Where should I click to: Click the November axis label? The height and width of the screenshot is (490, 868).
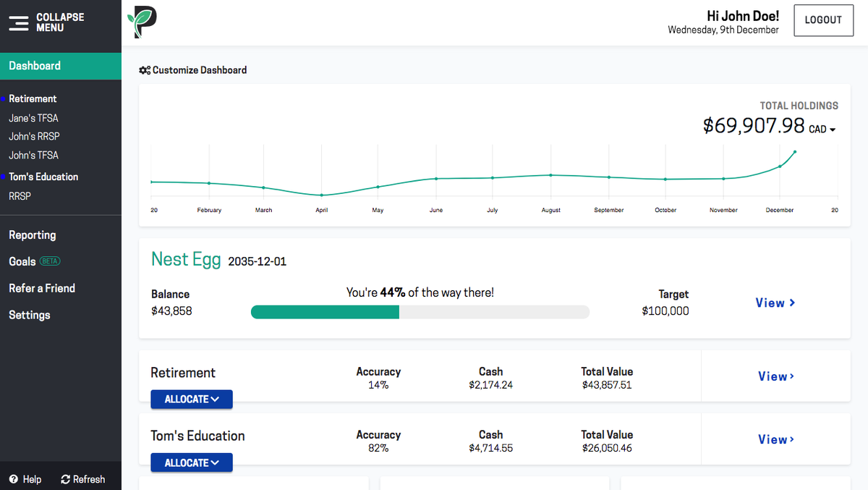coord(723,210)
